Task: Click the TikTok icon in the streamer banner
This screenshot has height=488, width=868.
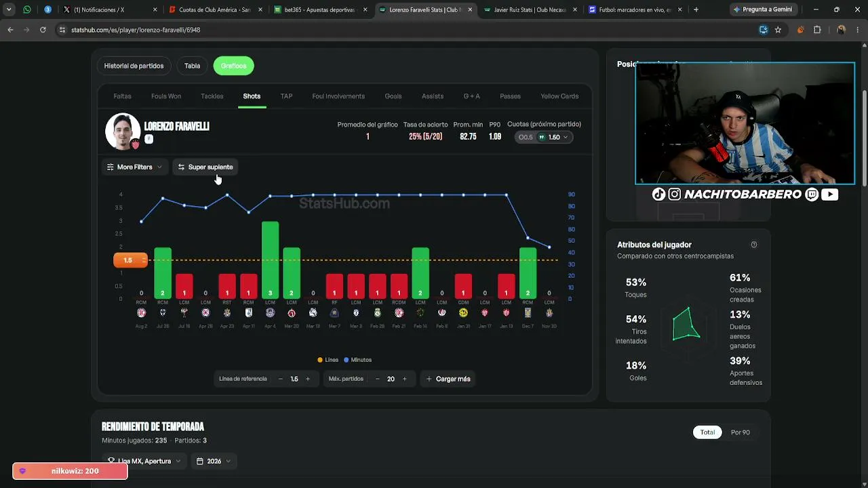Action: coord(658,195)
